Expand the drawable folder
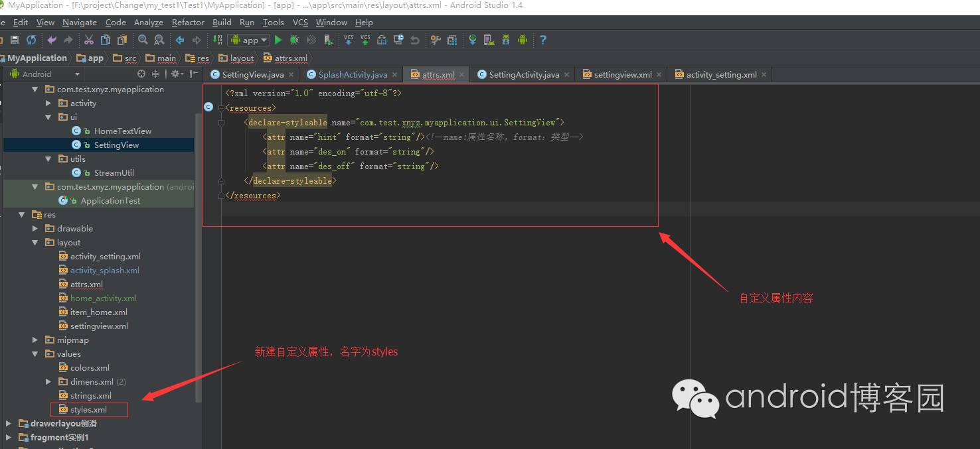 tap(35, 229)
